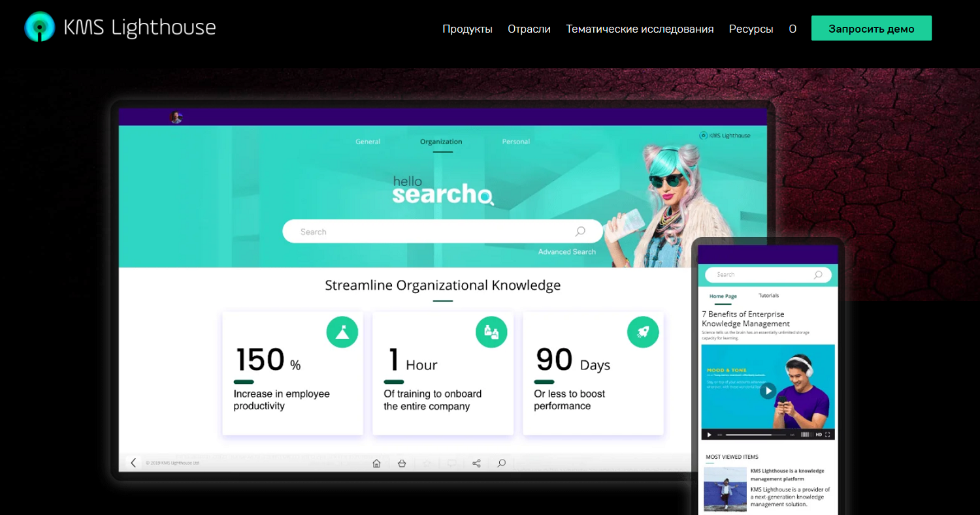This screenshot has width=980, height=515.
Task: Open the Advanced Search link
Action: coord(567,252)
